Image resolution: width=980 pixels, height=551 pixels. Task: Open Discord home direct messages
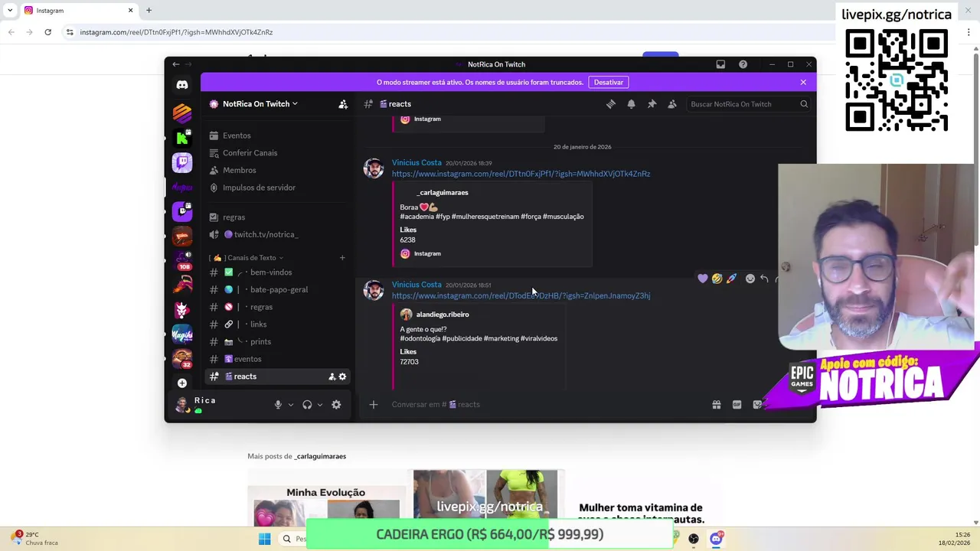(x=182, y=85)
